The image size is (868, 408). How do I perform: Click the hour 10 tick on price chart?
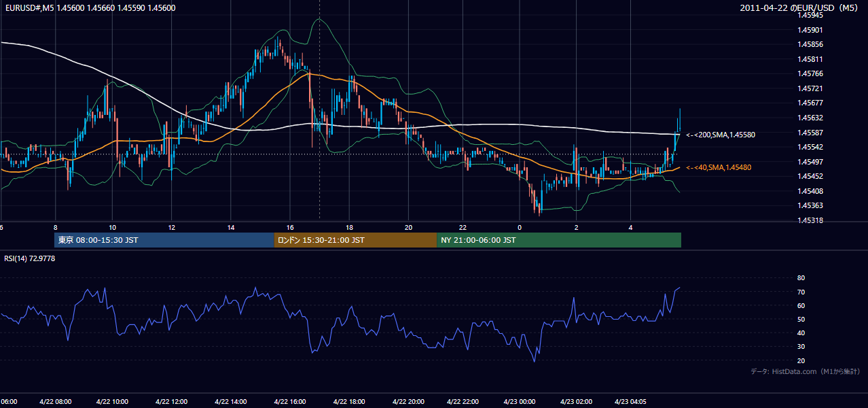coord(113,227)
